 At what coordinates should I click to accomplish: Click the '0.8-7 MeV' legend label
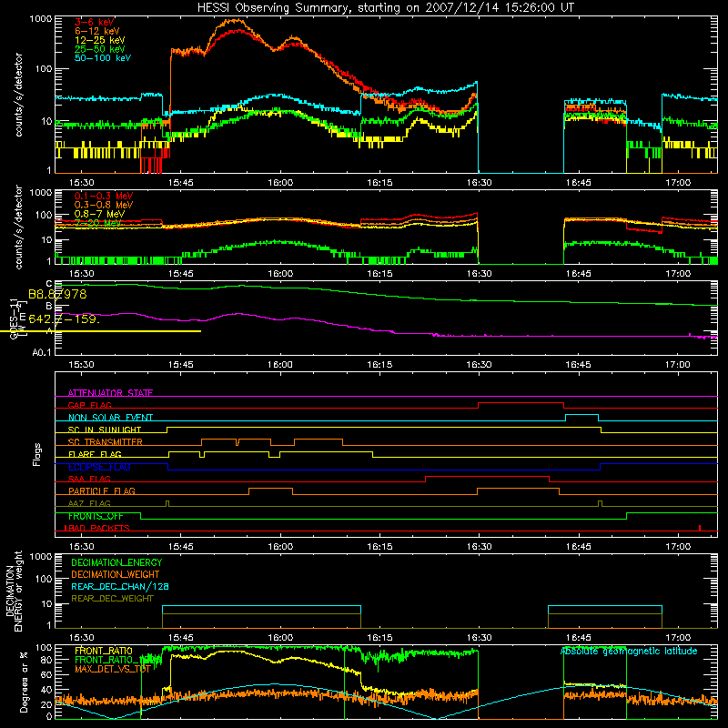[99, 214]
